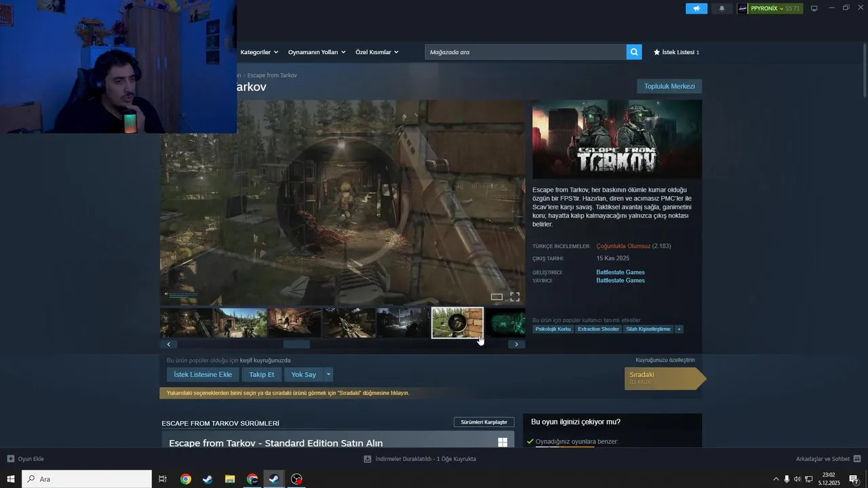Image resolution: width=868 pixels, height=488 pixels.
Task: Select the fifth media thumbnail
Action: 403,323
